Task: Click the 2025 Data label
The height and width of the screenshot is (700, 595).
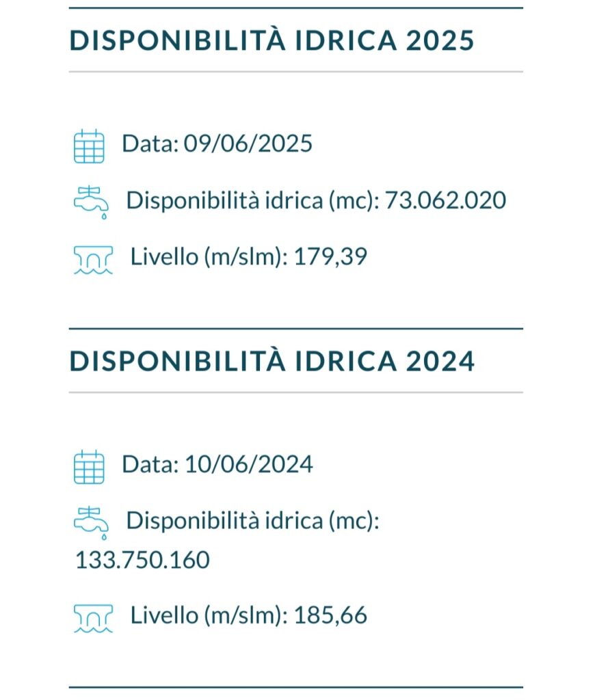Action: [x=150, y=144]
